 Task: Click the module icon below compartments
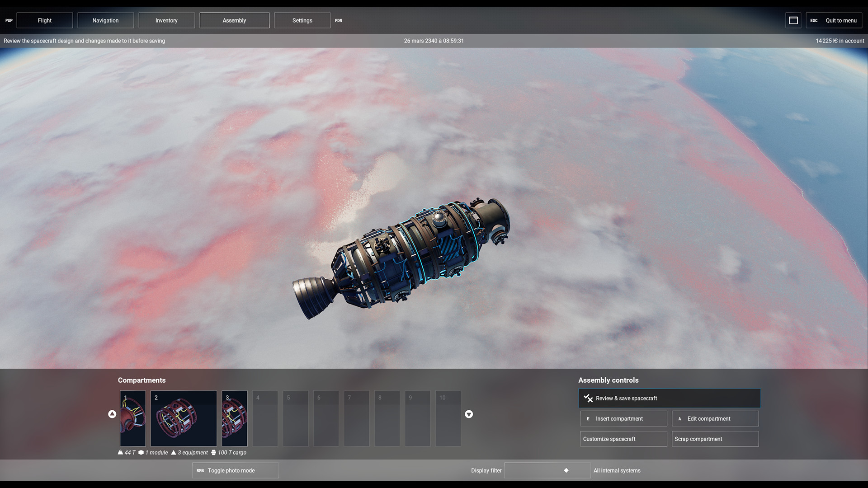(x=141, y=452)
